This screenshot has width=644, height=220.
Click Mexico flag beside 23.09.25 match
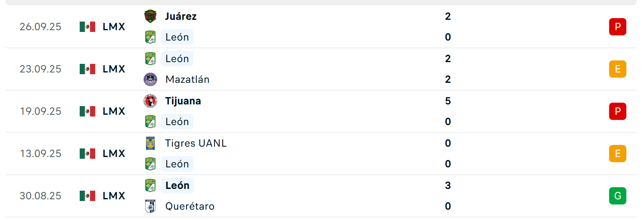(x=87, y=69)
